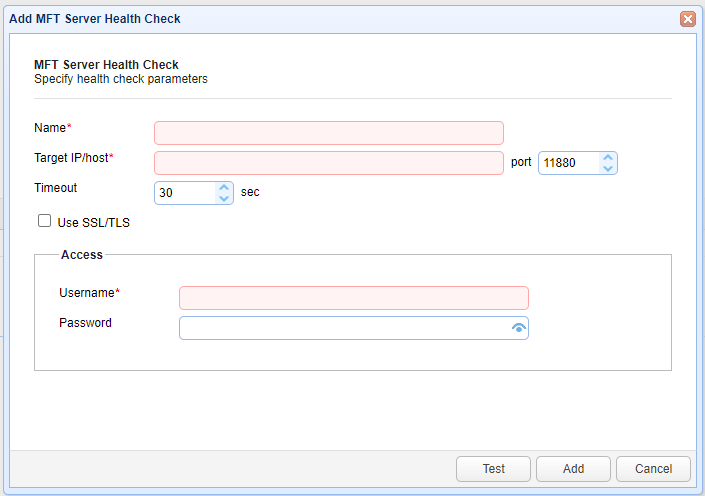Click the Password label text
This screenshot has width=705, height=496.
tap(85, 323)
